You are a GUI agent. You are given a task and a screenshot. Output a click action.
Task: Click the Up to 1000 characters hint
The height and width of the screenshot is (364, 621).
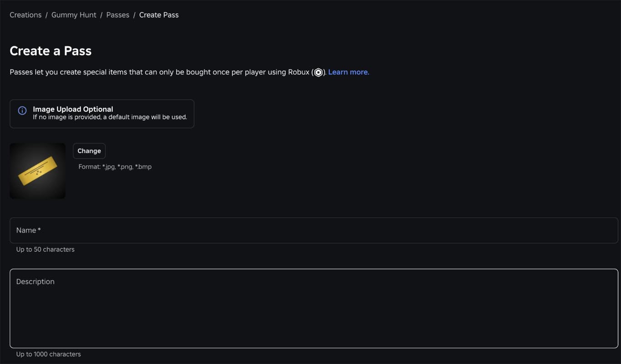(48, 354)
